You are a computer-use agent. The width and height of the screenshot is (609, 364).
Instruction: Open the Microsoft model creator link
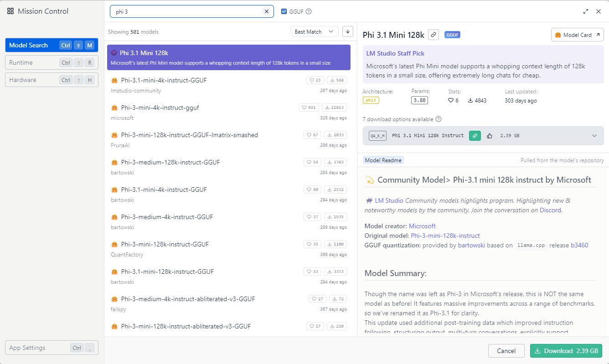click(422, 226)
